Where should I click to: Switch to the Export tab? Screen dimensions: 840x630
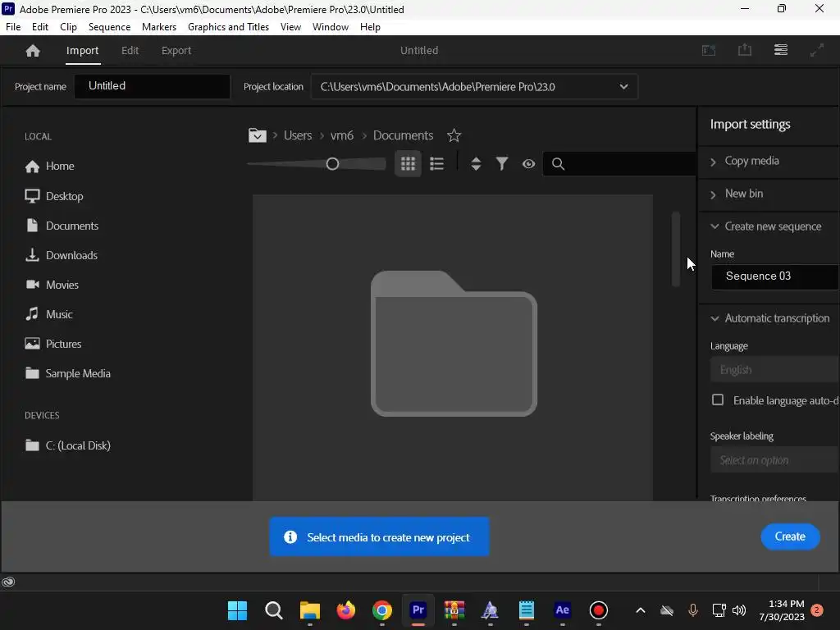pos(176,51)
